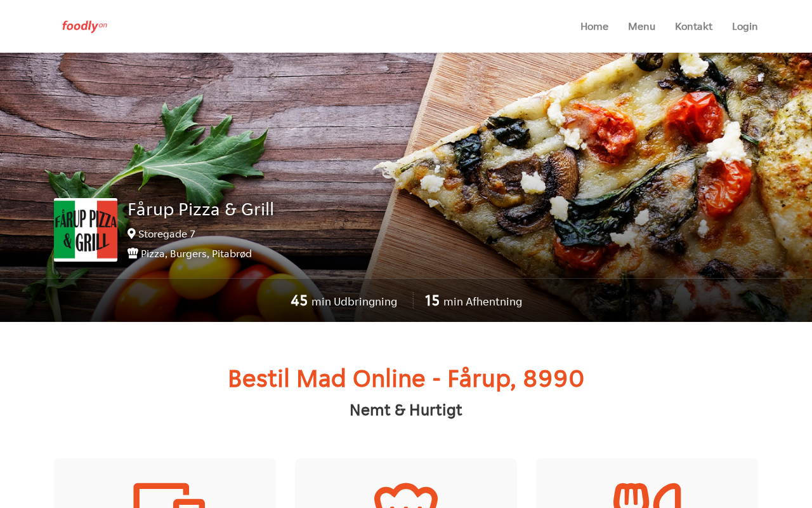Click the Nemt & Hurtigt subheading
Screen dimensions: 812x508
pyautogui.click(x=406, y=410)
